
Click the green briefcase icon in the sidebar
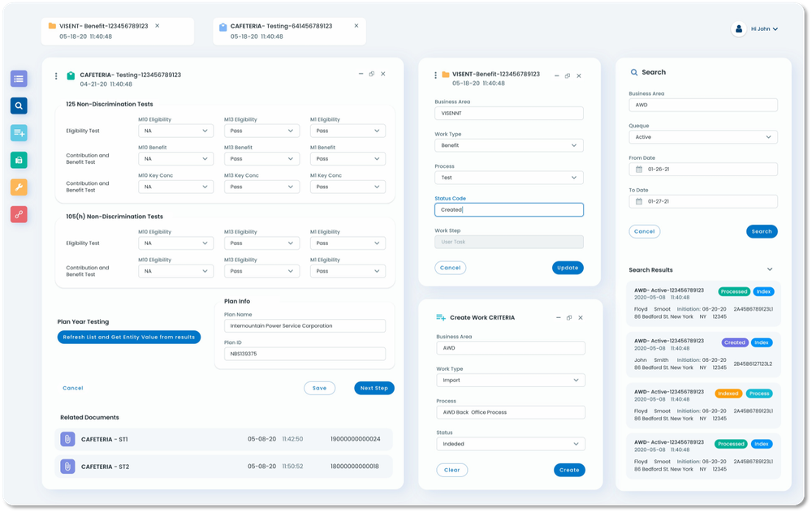(x=18, y=160)
